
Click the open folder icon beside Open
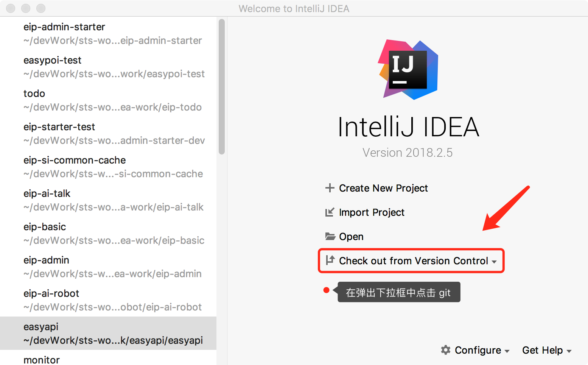(x=330, y=236)
